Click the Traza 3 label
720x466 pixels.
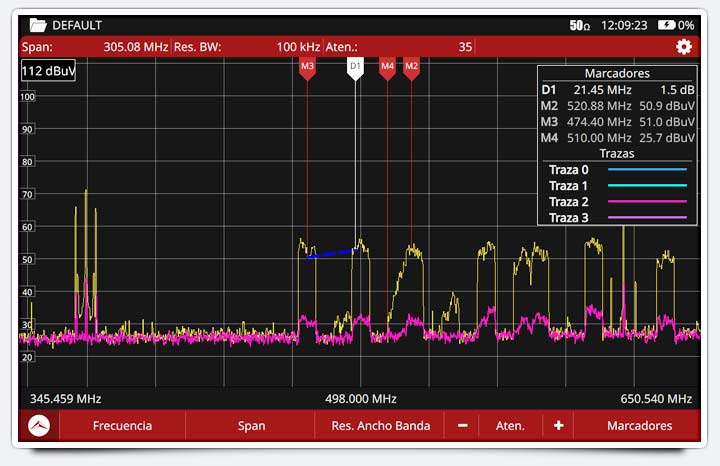tap(568, 218)
